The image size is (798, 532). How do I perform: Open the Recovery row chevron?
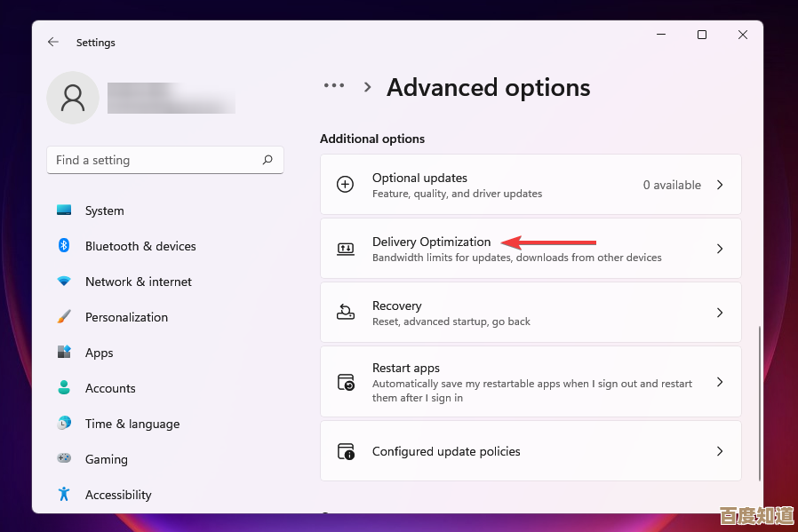coord(720,313)
